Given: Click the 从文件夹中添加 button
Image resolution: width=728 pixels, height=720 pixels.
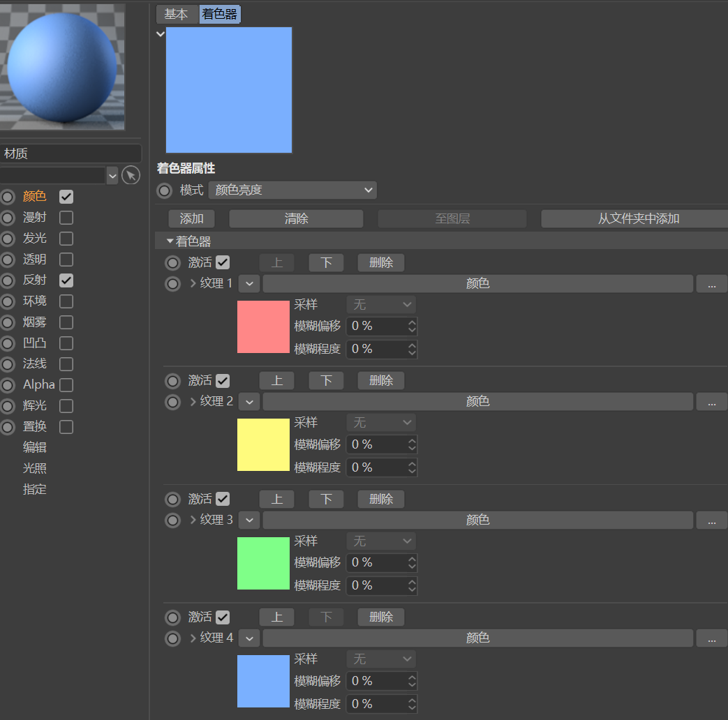Looking at the screenshot, I should click(x=634, y=218).
